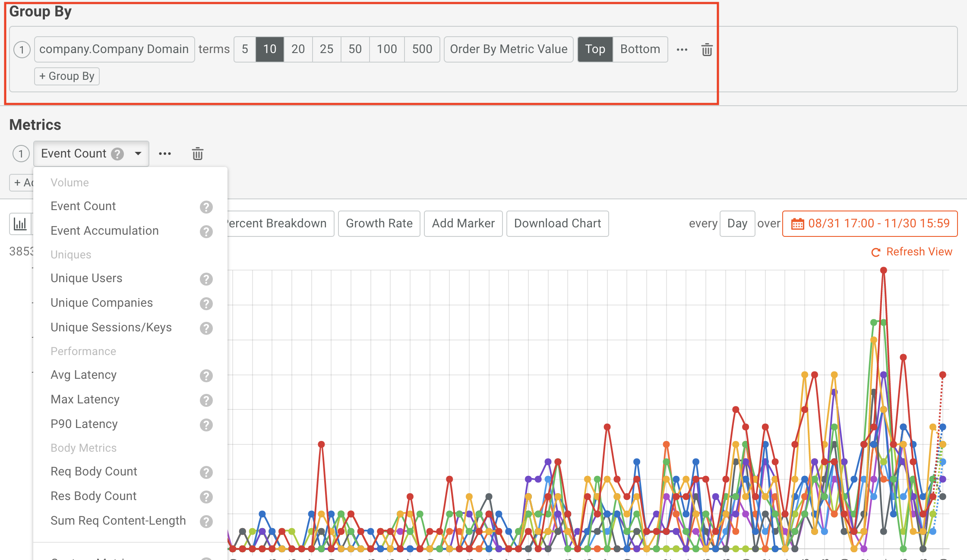Open the Group By ellipsis options menu

pyautogui.click(x=682, y=49)
